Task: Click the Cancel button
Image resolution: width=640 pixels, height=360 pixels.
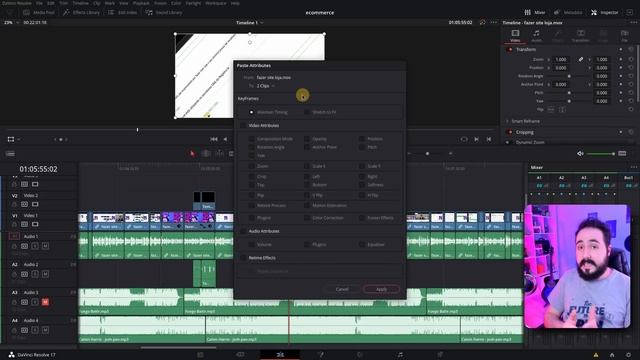Action: (x=342, y=289)
